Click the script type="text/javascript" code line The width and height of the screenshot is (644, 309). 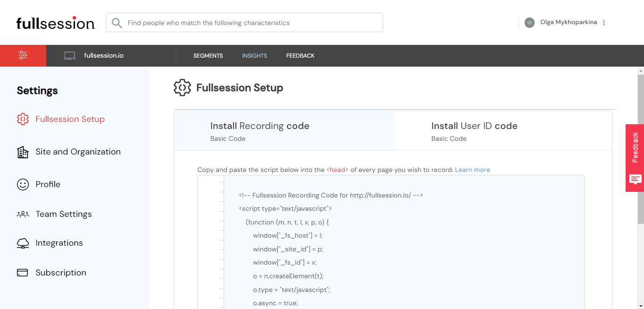point(285,208)
